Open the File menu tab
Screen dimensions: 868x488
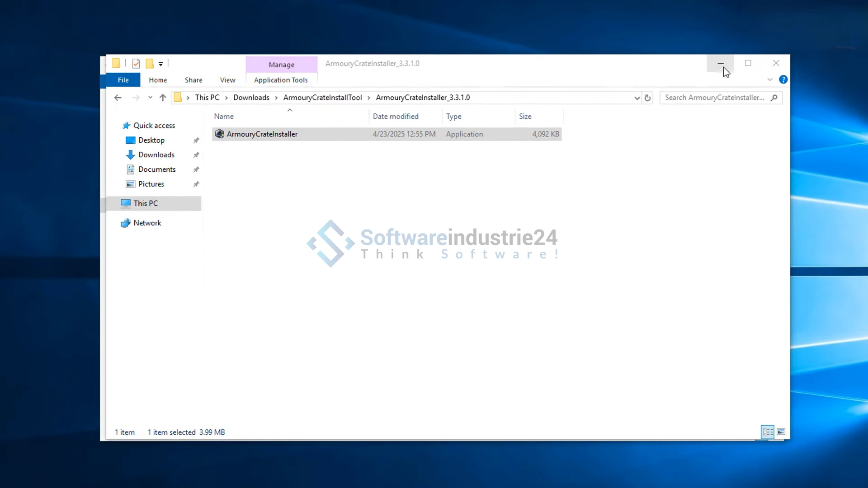123,80
